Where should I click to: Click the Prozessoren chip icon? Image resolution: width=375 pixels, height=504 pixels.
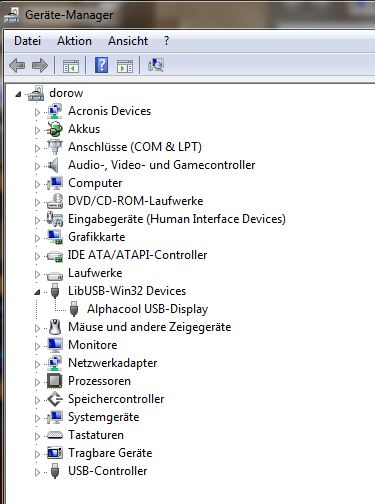tap(55, 381)
